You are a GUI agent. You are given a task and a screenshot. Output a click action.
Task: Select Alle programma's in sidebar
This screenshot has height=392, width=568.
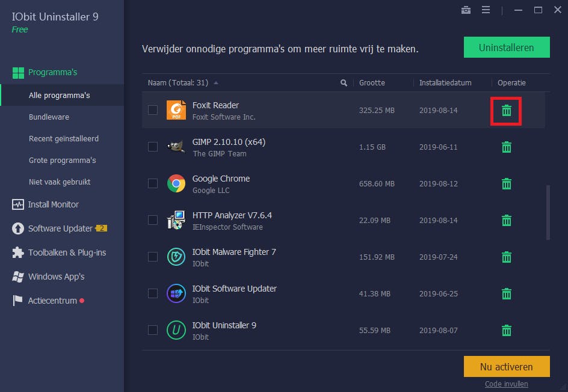pyautogui.click(x=62, y=95)
